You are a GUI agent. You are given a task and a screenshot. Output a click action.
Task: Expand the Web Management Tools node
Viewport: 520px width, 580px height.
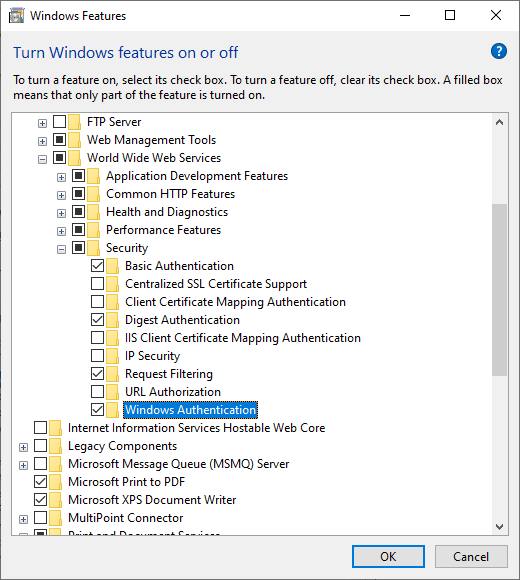[x=43, y=141]
